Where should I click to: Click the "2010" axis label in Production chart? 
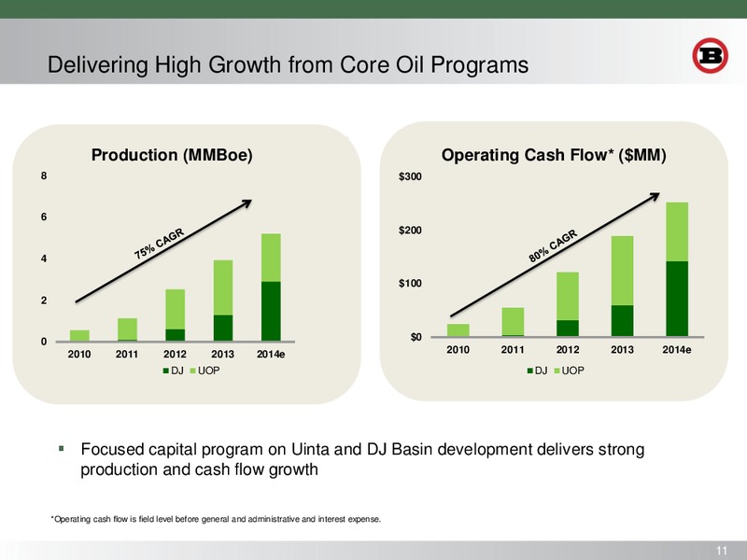pyautogui.click(x=79, y=355)
